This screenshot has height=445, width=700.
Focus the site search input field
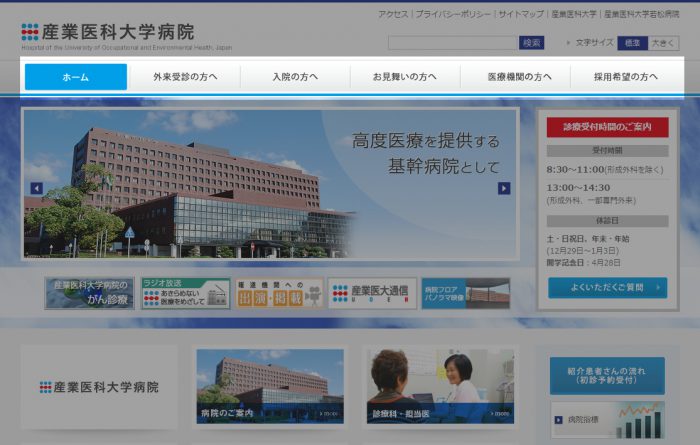point(453,43)
